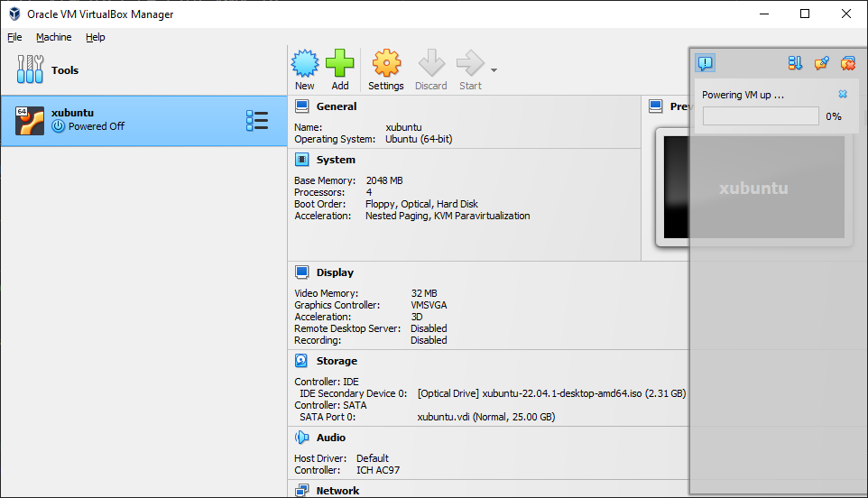The image size is (868, 498).
Task: Click the Powered Off state icon
Action: [x=58, y=126]
